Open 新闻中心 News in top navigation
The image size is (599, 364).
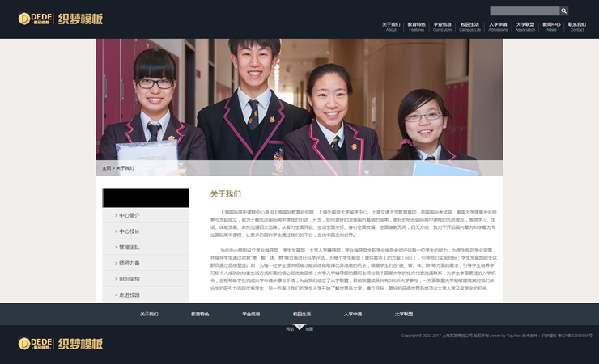click(551, 27)
